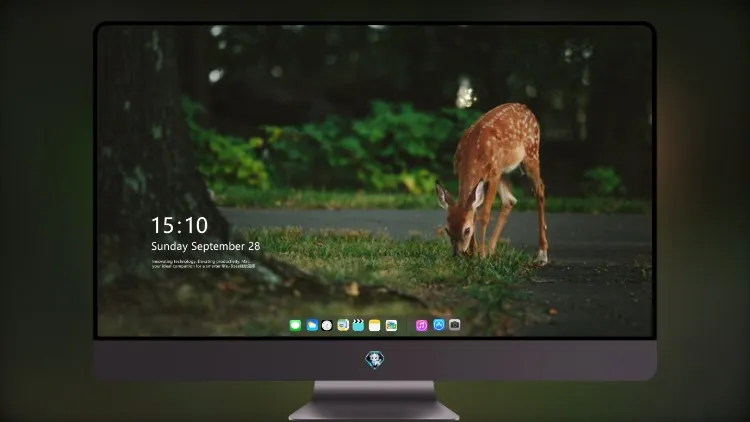
Task: Open the green Messages app in dock
Action: click(295, 325)
